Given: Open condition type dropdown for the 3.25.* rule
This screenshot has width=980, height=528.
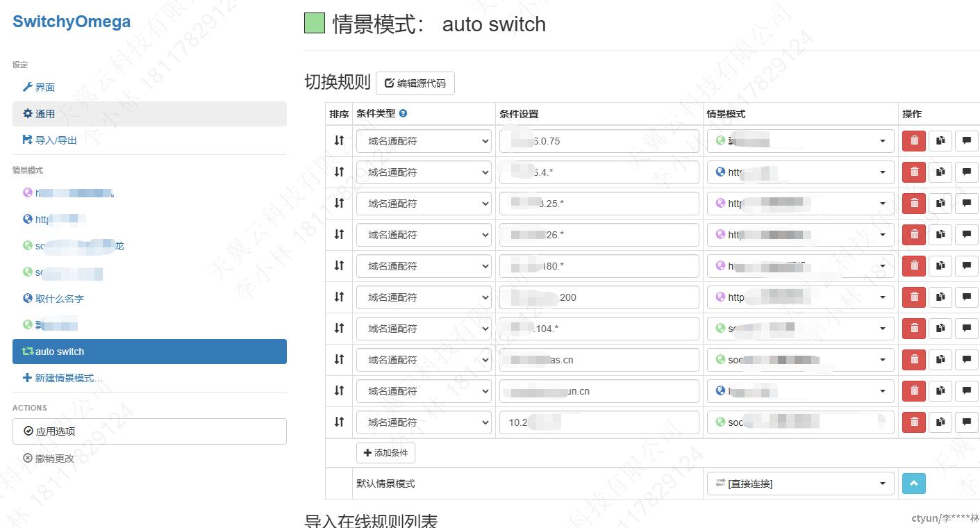Looking at the screenshot, I should coord(424,204).
